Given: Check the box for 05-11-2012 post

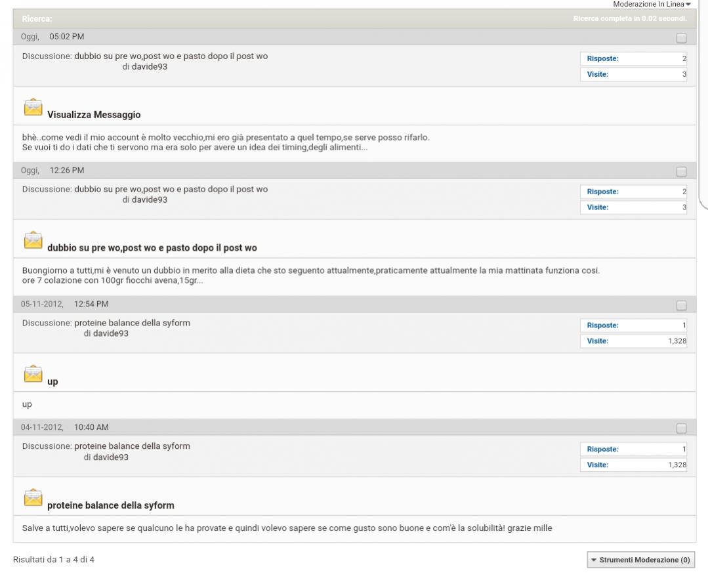Looking at the screenshot, I should (681, 305).
